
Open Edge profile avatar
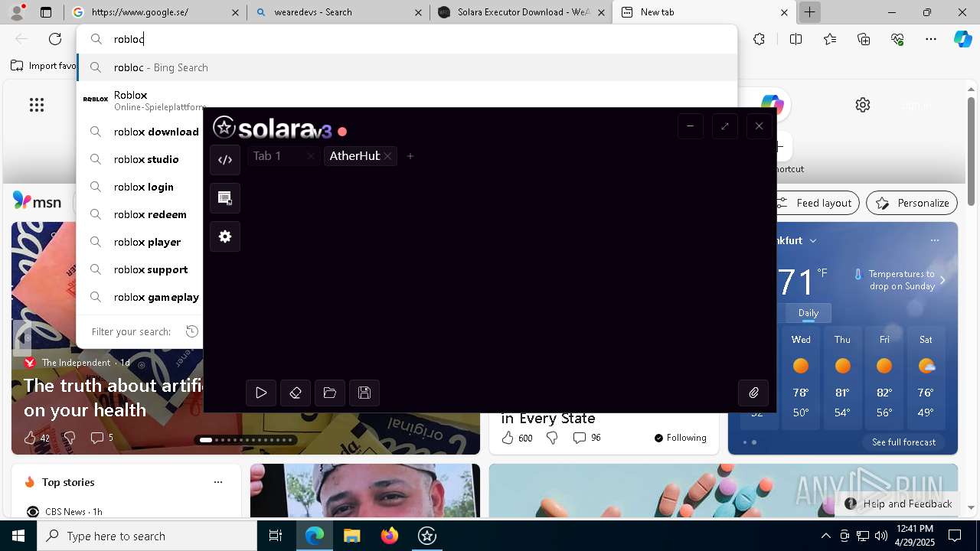(17, 12)
